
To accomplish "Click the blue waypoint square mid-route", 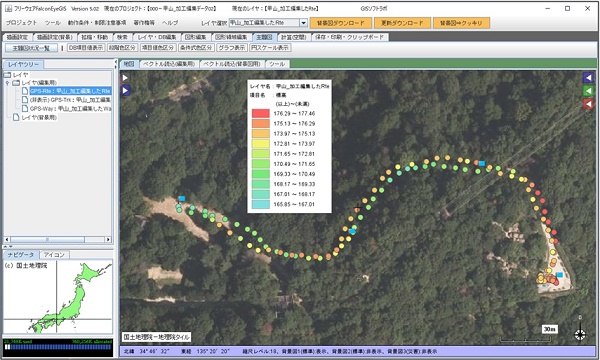I will pos(352,231).
